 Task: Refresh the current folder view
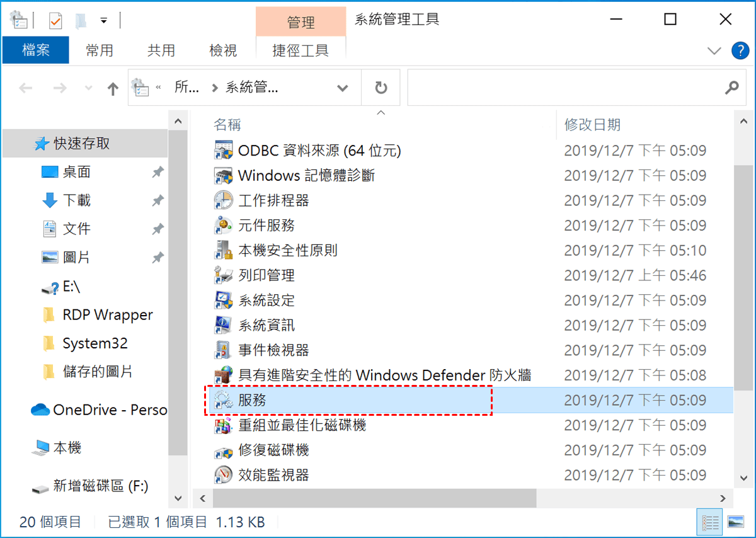tap(381, 88)
